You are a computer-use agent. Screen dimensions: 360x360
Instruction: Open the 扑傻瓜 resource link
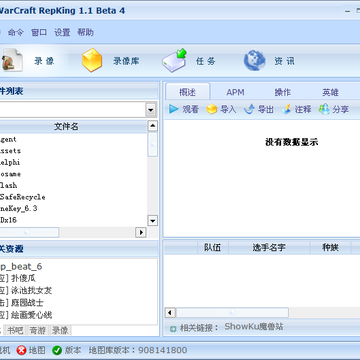(23, 278)
